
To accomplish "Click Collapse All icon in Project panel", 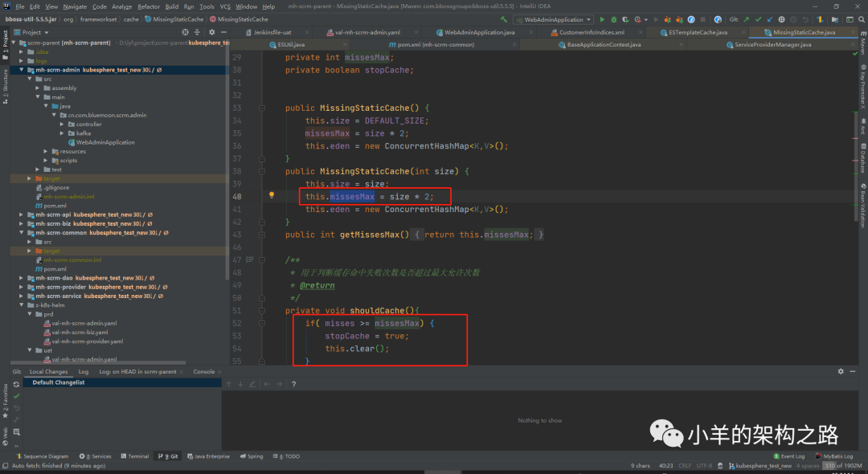I will [x=197, y=32].
